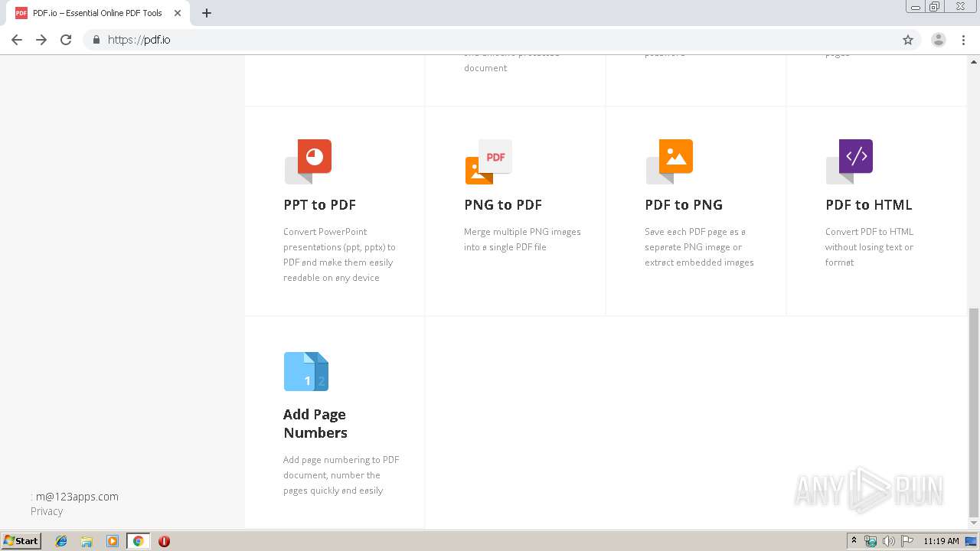Click the scrollbar down arrow
Image resolution: width=980 pixels, height=551 pixels.
(973, 523)
